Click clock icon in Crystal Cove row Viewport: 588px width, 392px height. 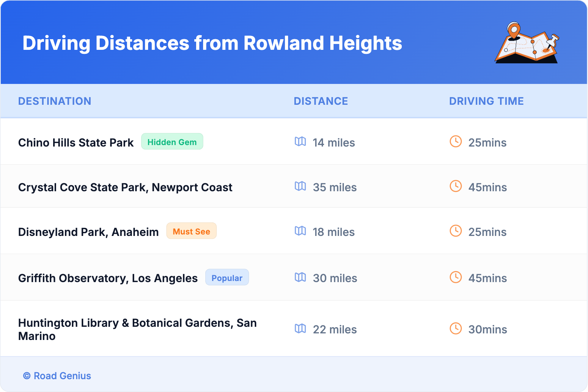[456, 186]
